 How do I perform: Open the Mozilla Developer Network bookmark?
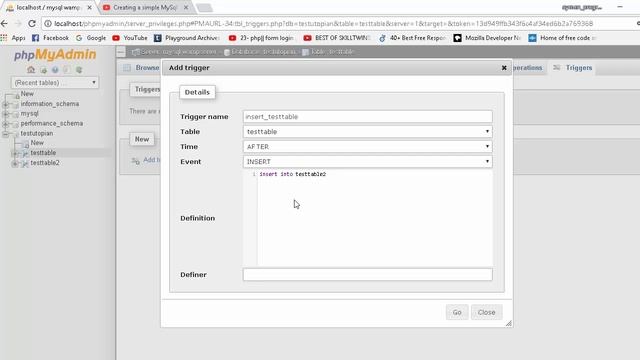point(487,38)
